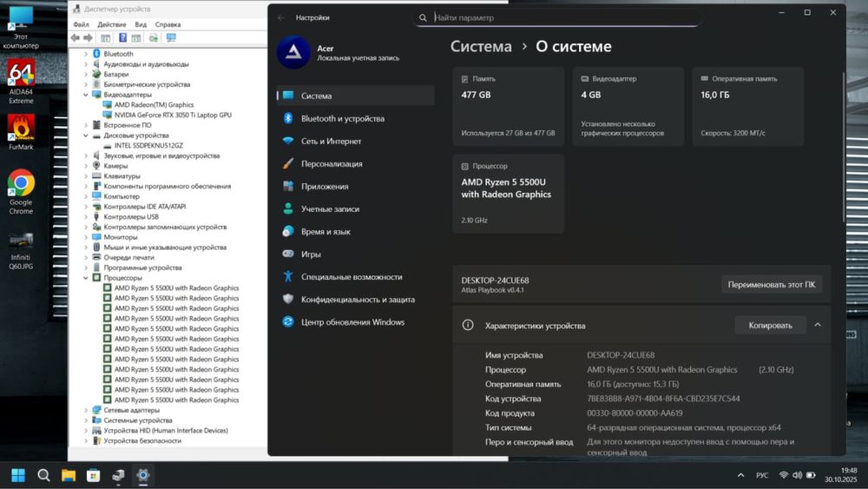Open Персонализация settings

click(x=355, y=164)
